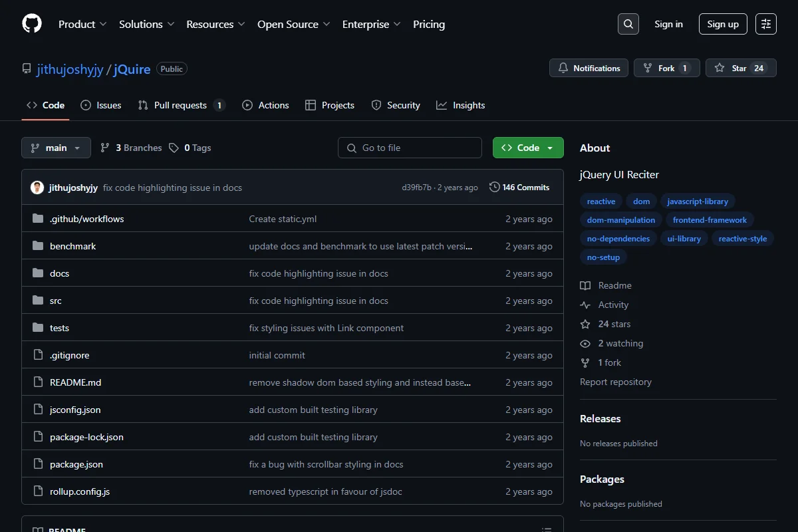Click the folder icon next to benchmark
Screen dimensions: 798x532
coord(38,246)
